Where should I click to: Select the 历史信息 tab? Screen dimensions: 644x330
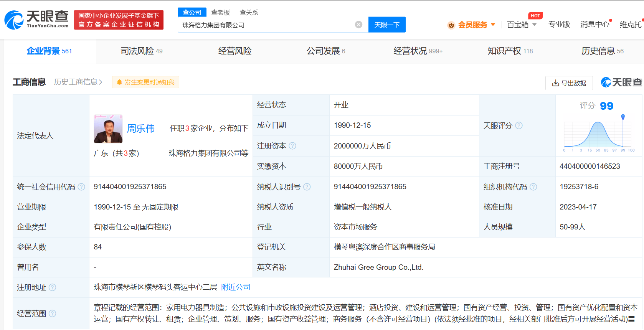[602, 51]
